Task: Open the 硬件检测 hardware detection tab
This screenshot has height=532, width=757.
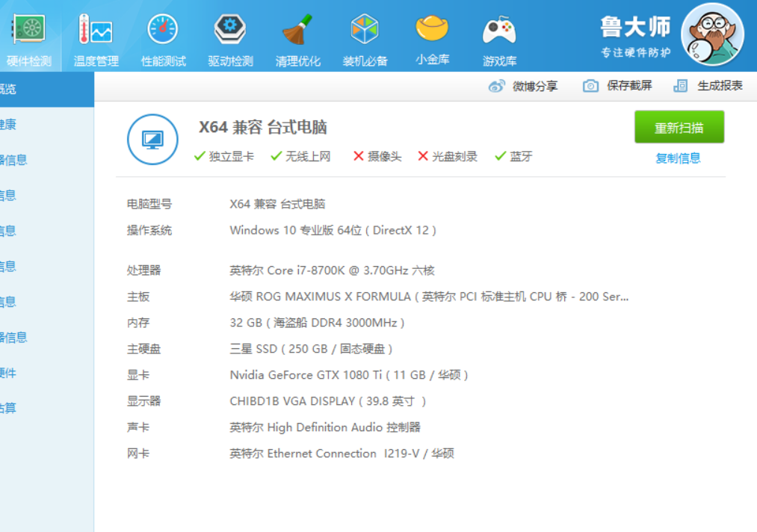Action: point(28,37)
